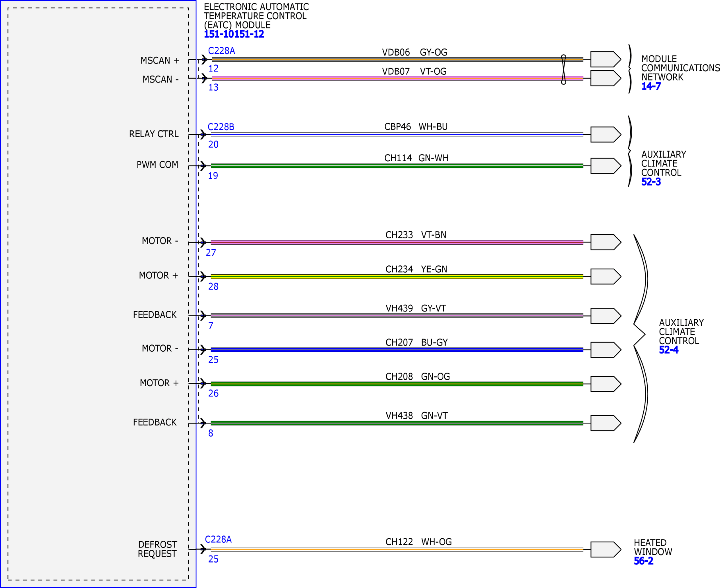
Task: Click the MSCAN + pin label
Action: [x=160, y=61]
